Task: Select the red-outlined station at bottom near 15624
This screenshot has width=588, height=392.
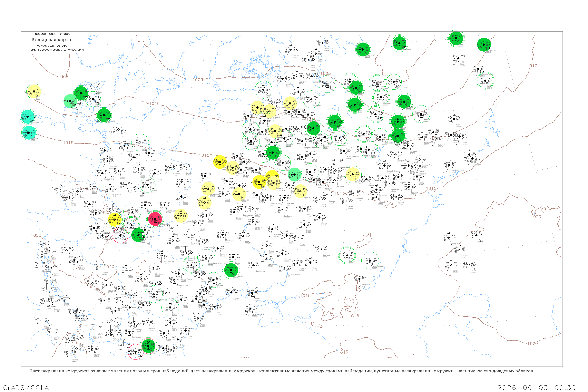Action: coord(135,352)
